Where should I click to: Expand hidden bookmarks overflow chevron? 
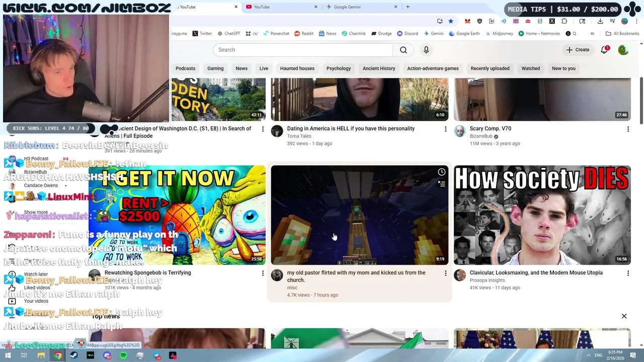(x=592, y=34)
